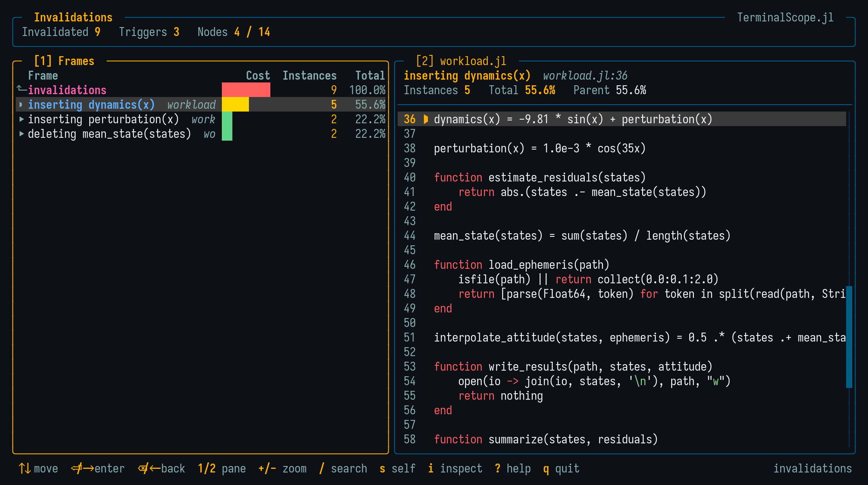Click source line 38 perturbation definition
Image resolution: width=868 pixels, height=485 pixels.
540,148
